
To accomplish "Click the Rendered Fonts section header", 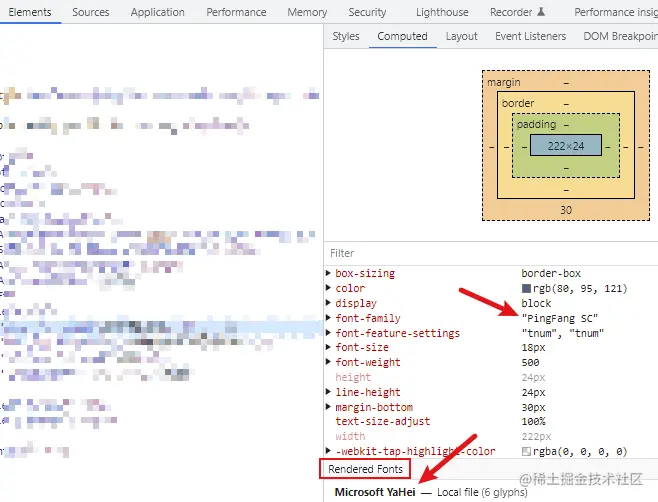I will coord(365,469).
